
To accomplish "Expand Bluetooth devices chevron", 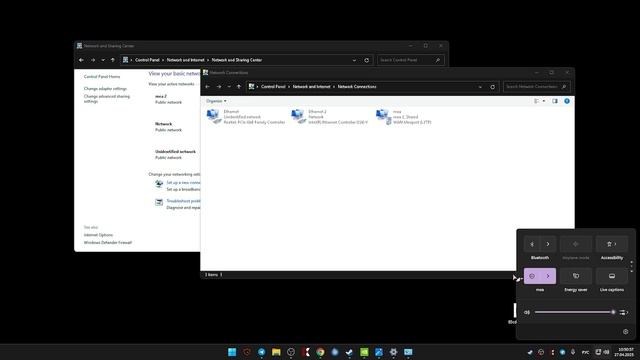I will point(548,244).
